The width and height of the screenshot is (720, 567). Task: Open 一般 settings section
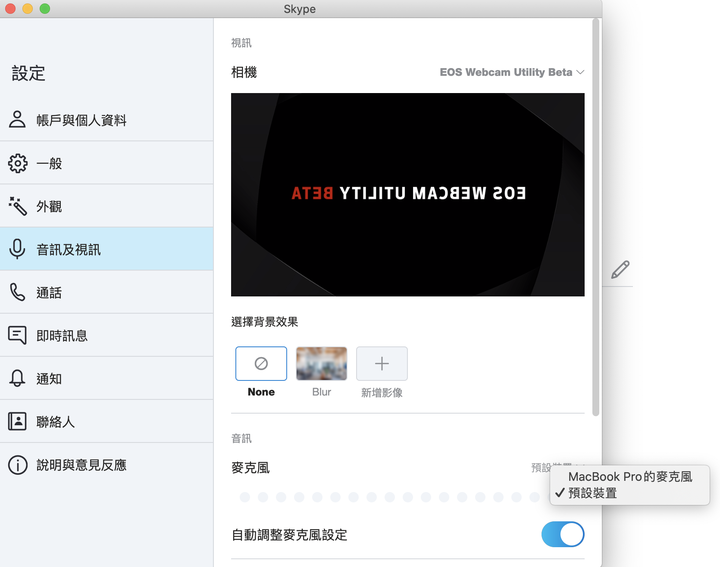coord(107,163)
